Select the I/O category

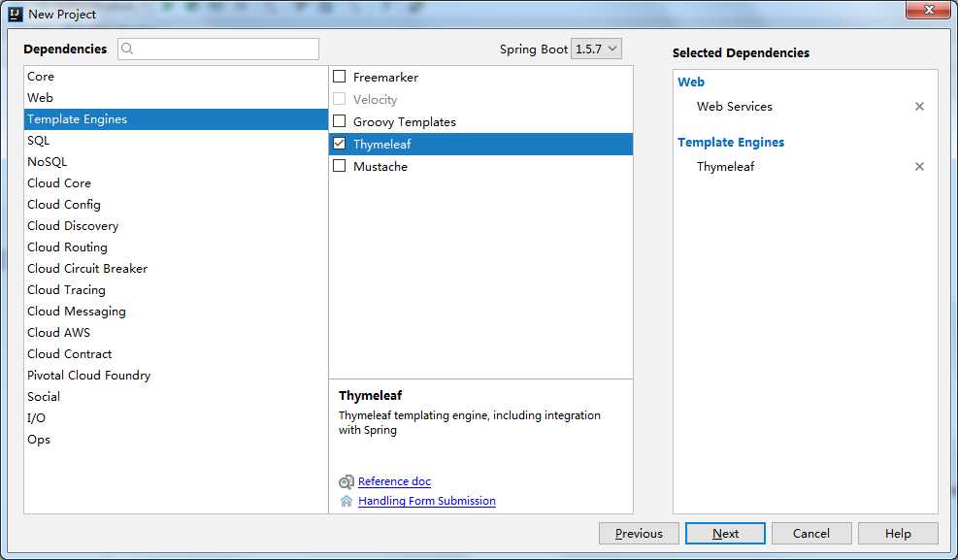coord(176,418)
